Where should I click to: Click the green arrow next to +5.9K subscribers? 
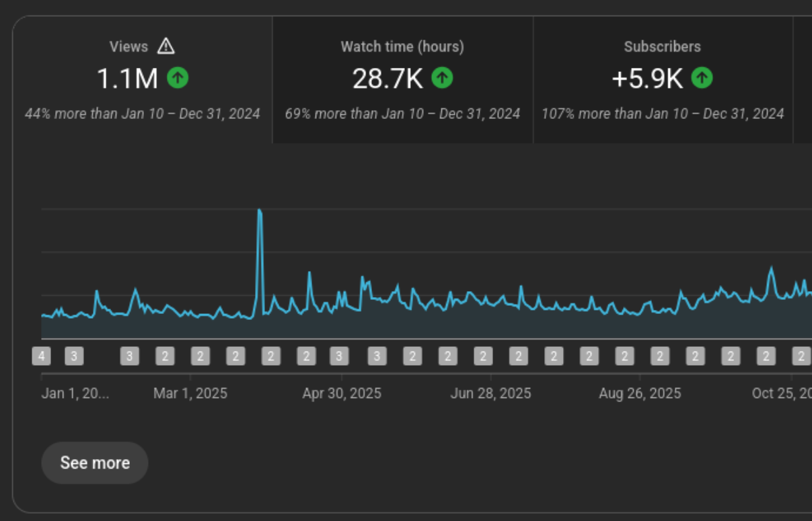click(x=702, y=78)
